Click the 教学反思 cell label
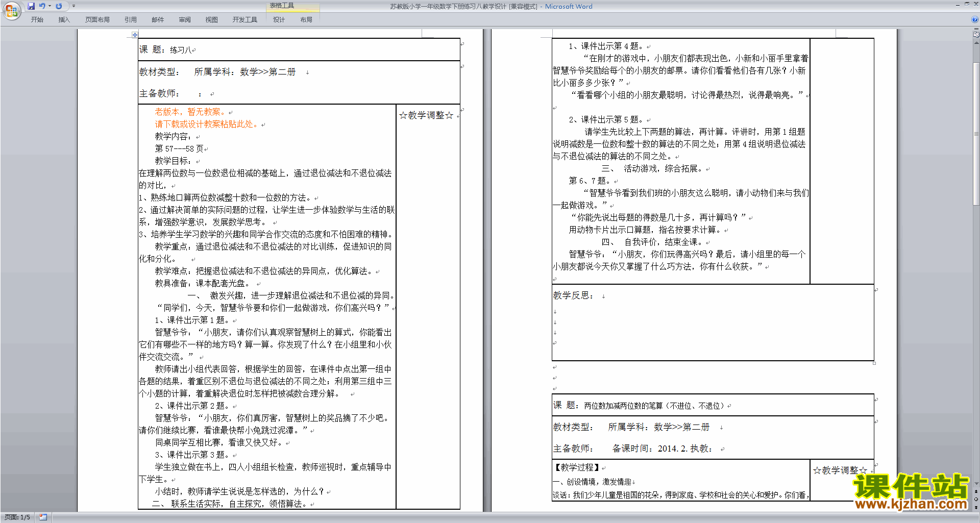This screenshot has width=980, height=523. point(573,295)
